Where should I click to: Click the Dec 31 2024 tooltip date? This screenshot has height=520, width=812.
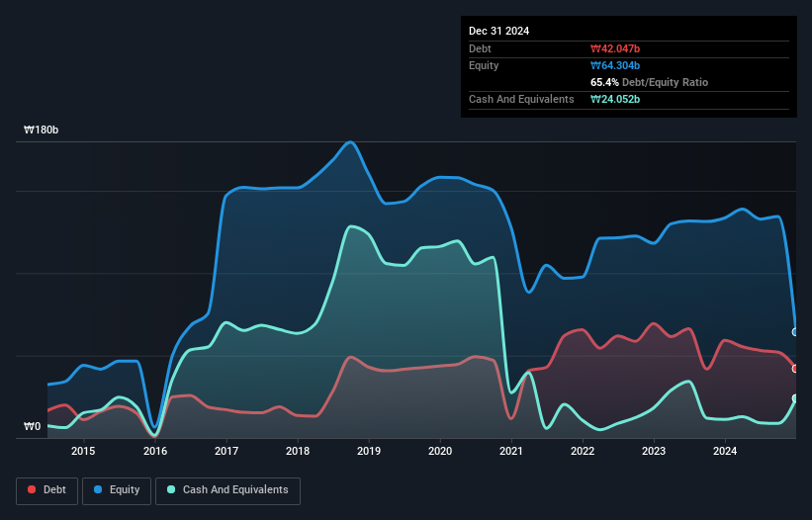click(x=498, y=31)
